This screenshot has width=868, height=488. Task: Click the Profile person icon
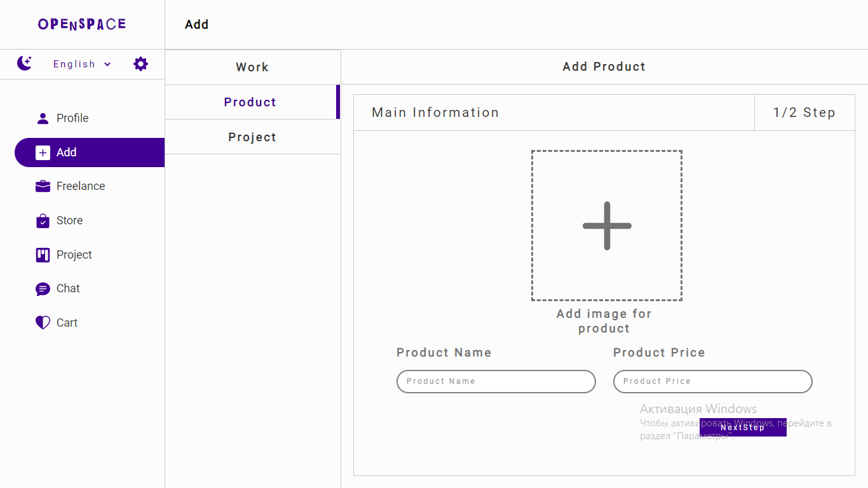pyautogui.click(x=43, y=118)
